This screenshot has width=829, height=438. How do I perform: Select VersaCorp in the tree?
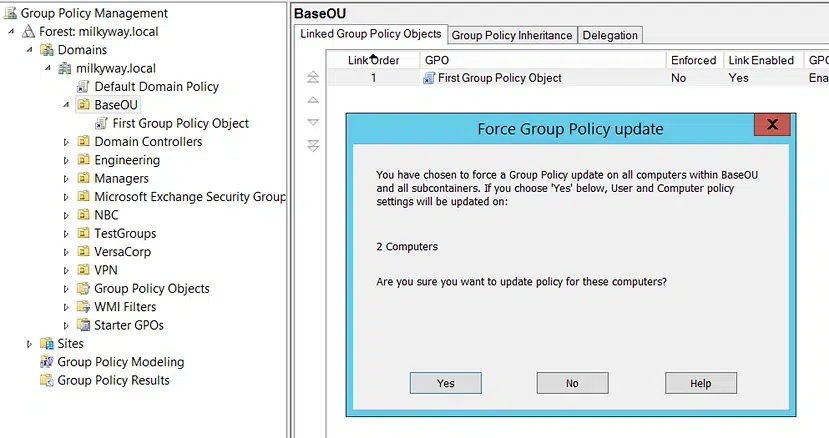[x=122, y=252]
